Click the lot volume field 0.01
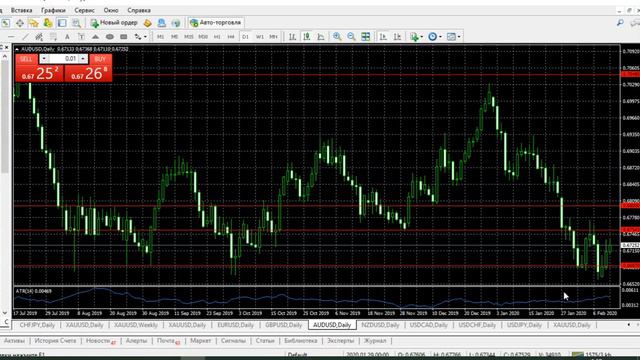 coord(63,59)
